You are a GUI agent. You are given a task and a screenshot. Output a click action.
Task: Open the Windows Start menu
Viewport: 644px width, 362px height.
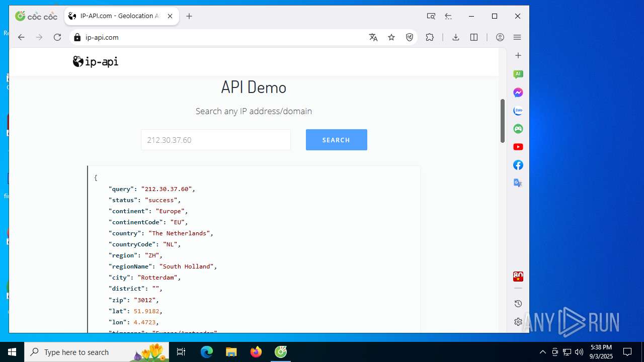12,352
